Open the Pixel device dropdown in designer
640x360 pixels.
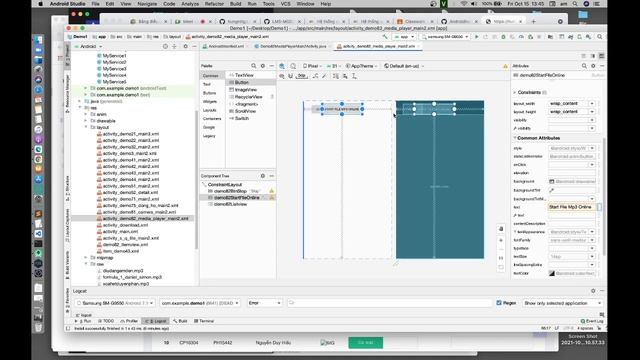click(312, 66)
